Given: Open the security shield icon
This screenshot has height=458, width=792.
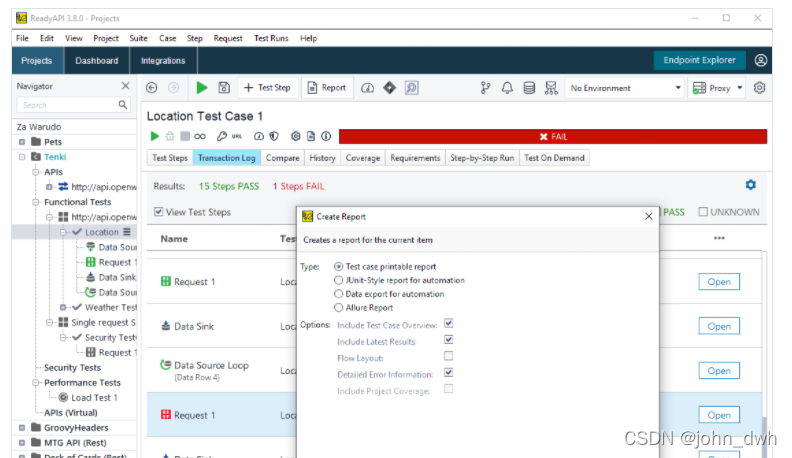Looking at the screenshot, I should (x=274, y=136).
